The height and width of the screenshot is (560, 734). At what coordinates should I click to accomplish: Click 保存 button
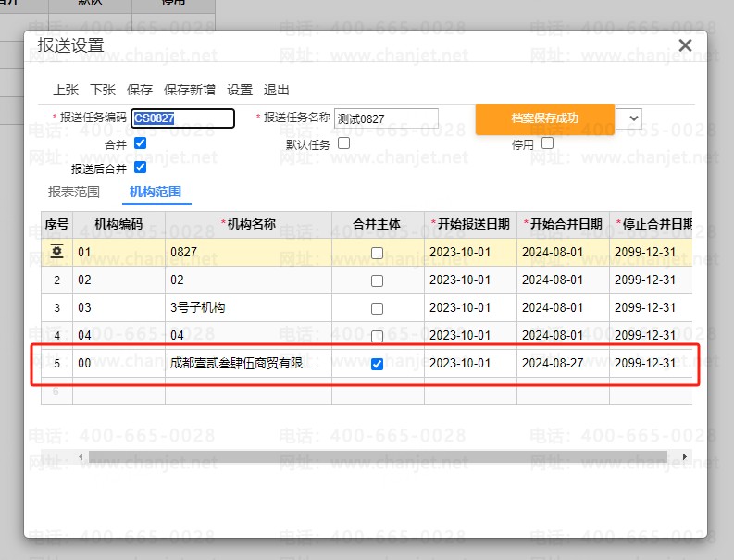(140, 90)
